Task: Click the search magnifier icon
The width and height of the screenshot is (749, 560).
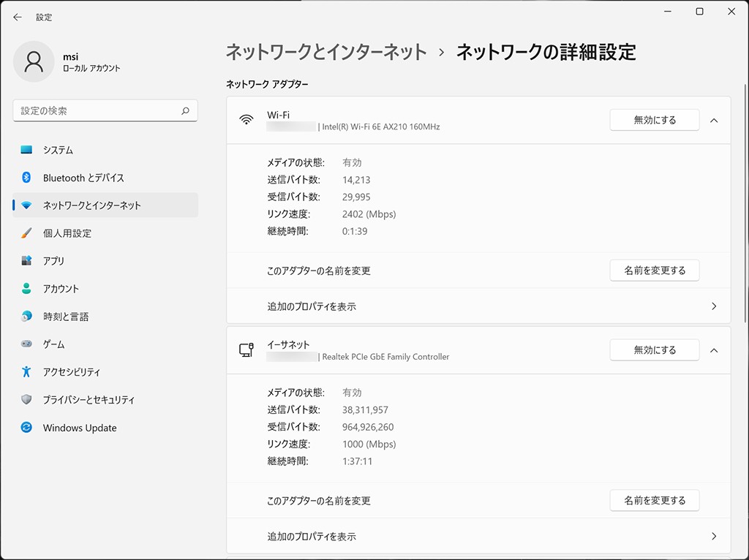Action: click(185, 111)
